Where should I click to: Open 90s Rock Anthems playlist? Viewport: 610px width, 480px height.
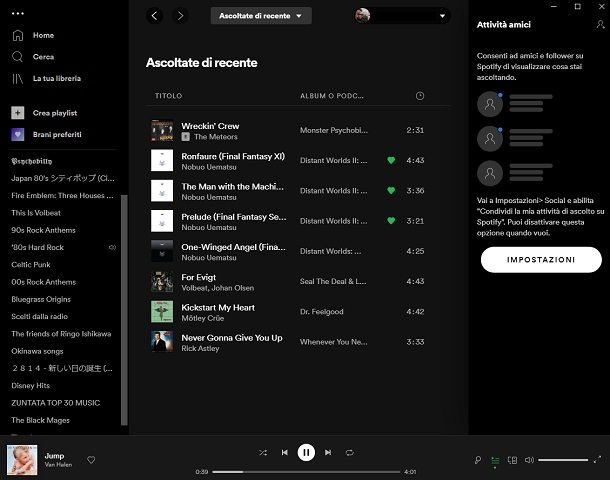(43, 230)
